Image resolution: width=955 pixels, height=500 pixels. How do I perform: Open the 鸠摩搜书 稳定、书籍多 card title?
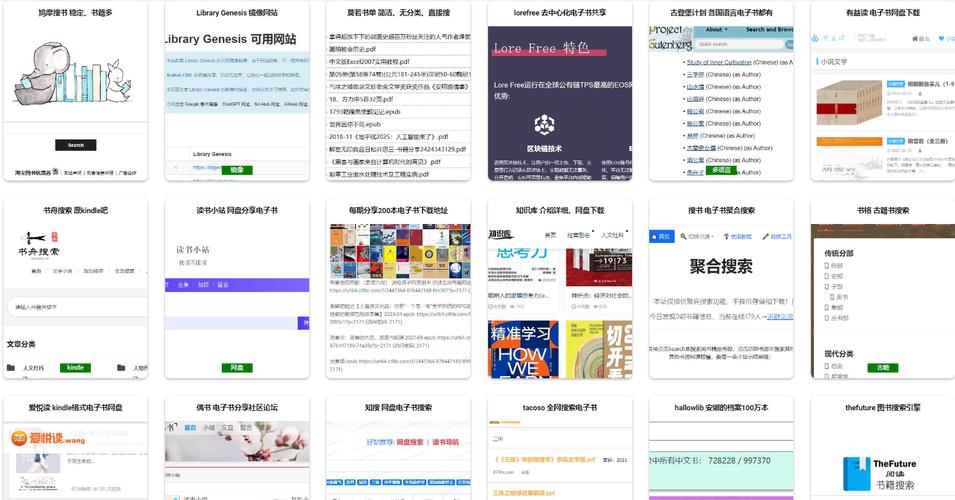tap(76, 12)
